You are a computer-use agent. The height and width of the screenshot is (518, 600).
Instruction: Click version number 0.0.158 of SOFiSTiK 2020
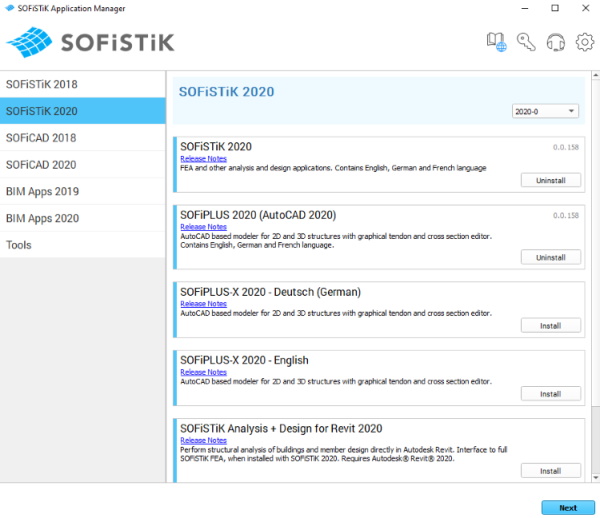tap(566, 147)
